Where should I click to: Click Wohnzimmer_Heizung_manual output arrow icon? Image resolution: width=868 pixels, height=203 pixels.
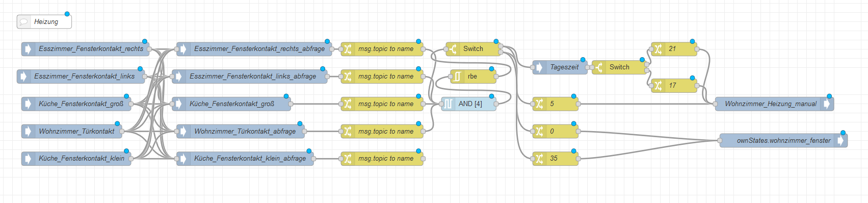[827, 104]
